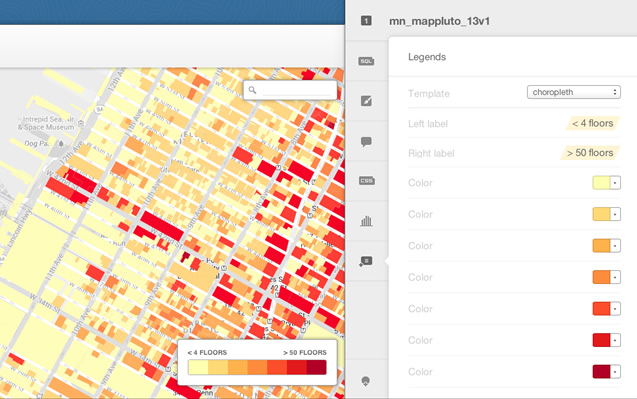The width and height of the screenshot is (637, 399).
Task: Open the filters bar chart icon
Action: pos(366,221)
